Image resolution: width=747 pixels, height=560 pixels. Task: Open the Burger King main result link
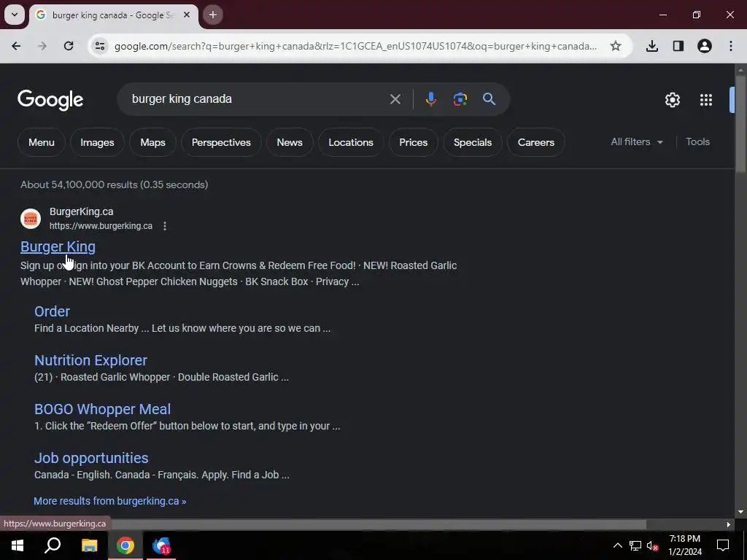tap(58, 246)
